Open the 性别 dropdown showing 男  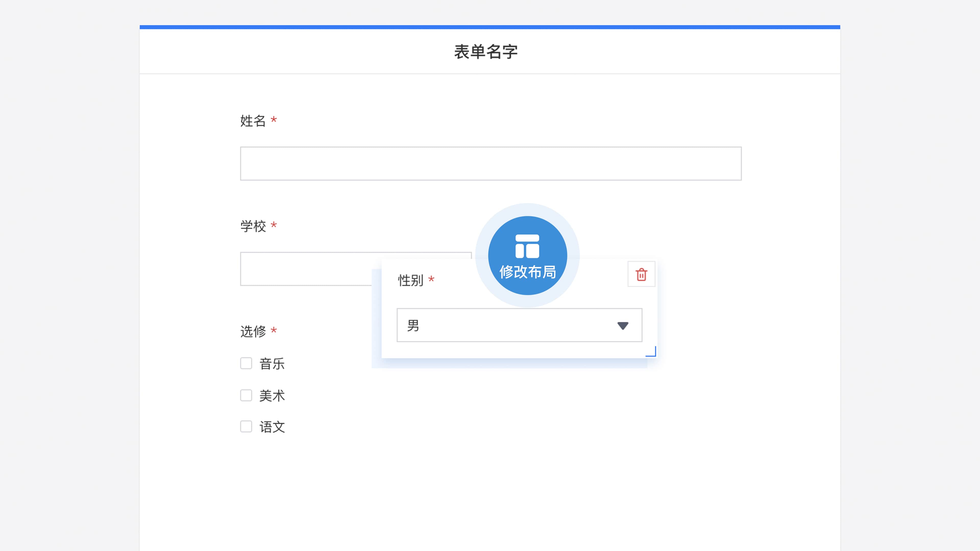(x=519, y=325)
